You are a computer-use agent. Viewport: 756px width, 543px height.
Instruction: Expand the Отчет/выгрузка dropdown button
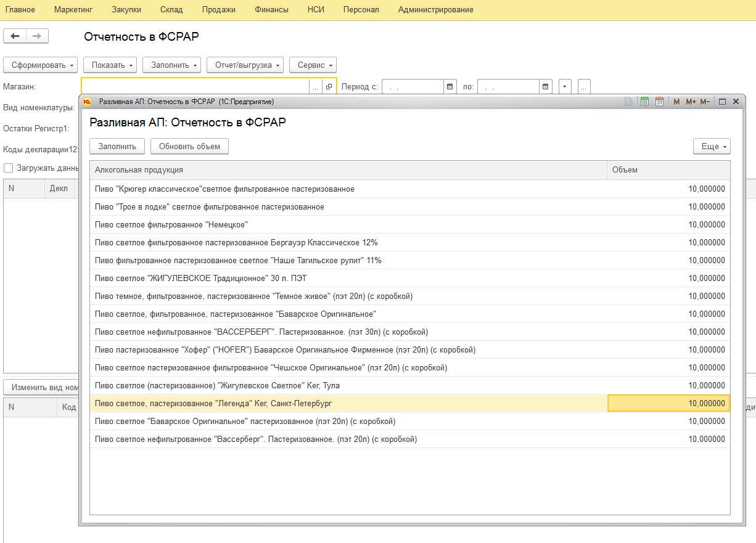click(x=245, y=65)
